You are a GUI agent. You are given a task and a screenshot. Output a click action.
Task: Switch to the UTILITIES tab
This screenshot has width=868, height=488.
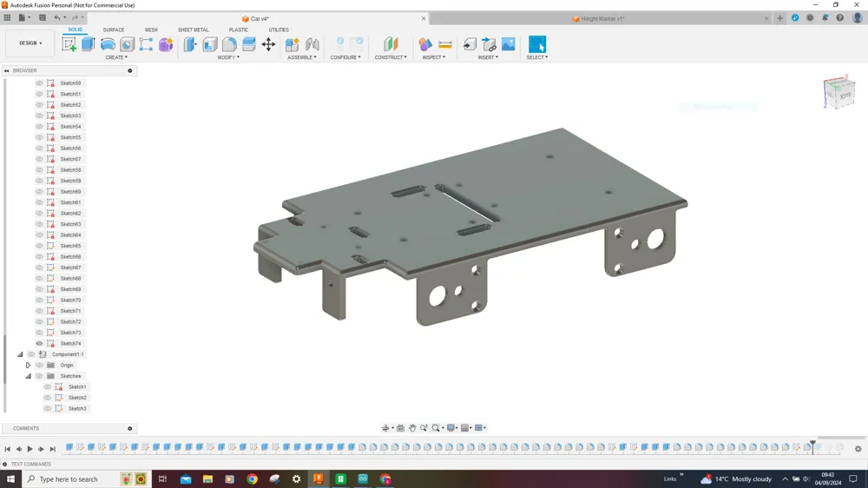point(279,30)
